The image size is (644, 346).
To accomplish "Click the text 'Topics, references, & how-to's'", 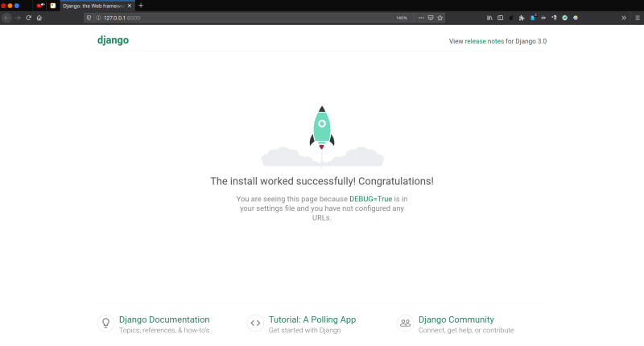I will coord(164,331).
